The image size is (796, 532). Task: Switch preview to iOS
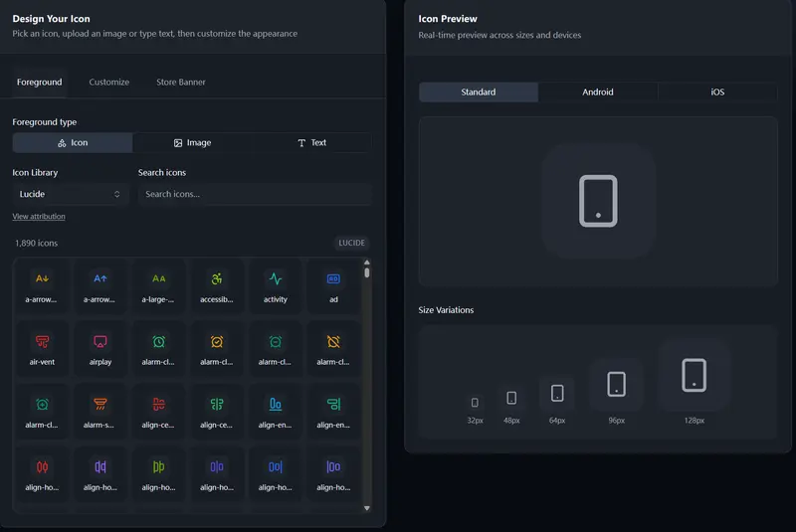click(x=717, y=91)
